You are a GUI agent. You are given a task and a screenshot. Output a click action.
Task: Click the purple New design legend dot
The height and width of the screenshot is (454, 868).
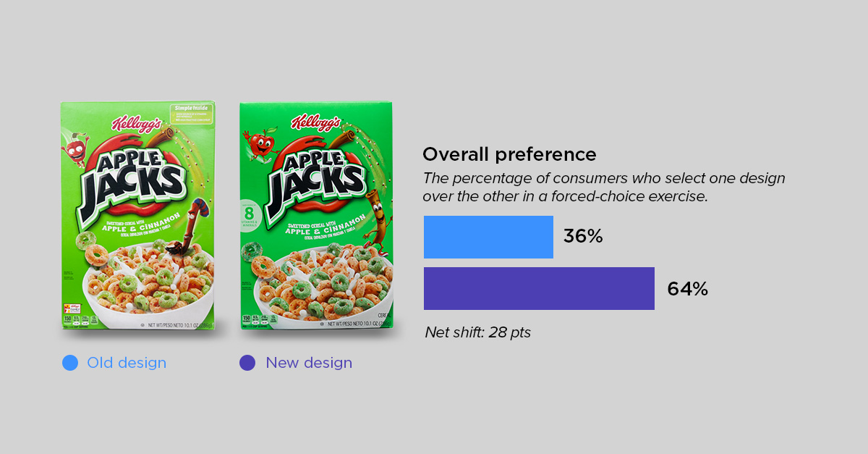point(247,363)
